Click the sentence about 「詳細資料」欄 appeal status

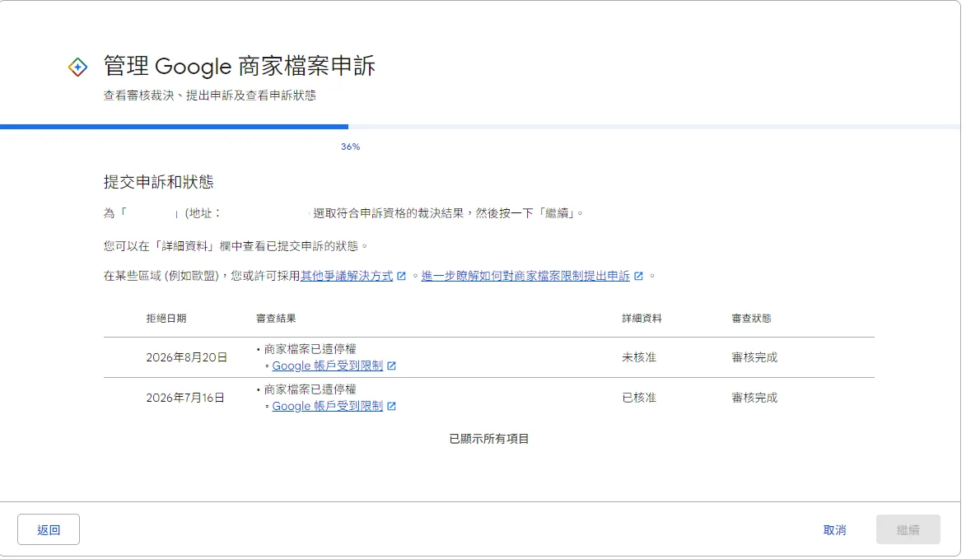236,246
